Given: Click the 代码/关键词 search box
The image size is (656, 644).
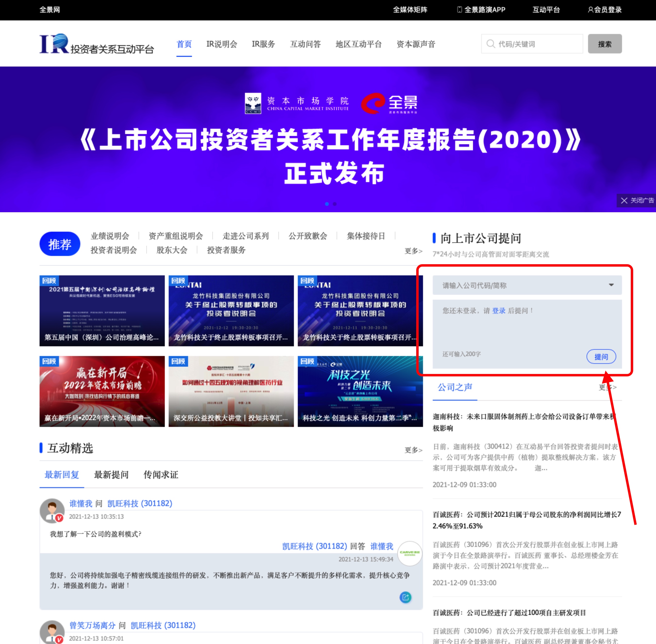Looking at the screenshot, I should 532,44.
